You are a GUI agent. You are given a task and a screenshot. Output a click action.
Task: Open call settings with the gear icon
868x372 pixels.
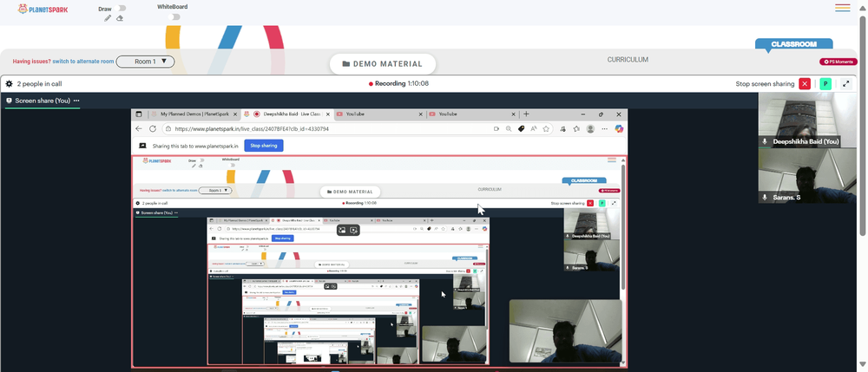9,84
